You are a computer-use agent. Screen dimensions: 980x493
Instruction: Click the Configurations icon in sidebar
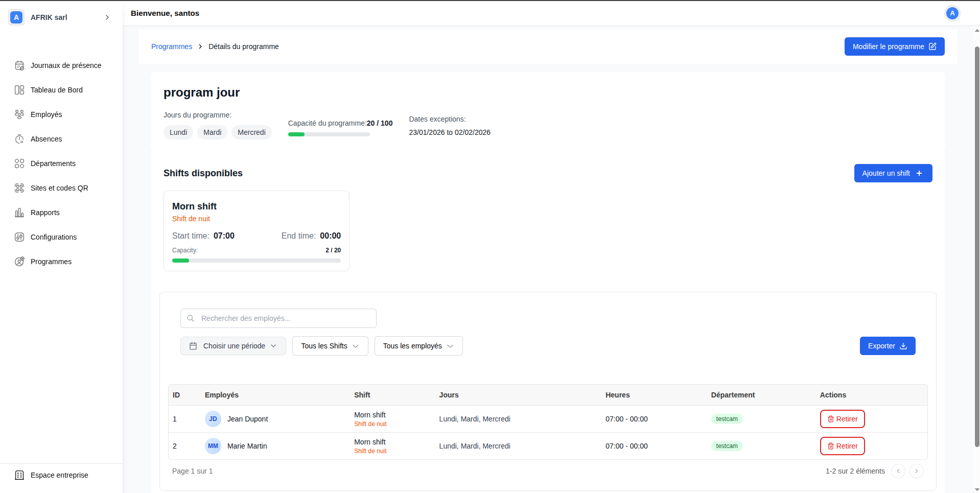(19, 237)
